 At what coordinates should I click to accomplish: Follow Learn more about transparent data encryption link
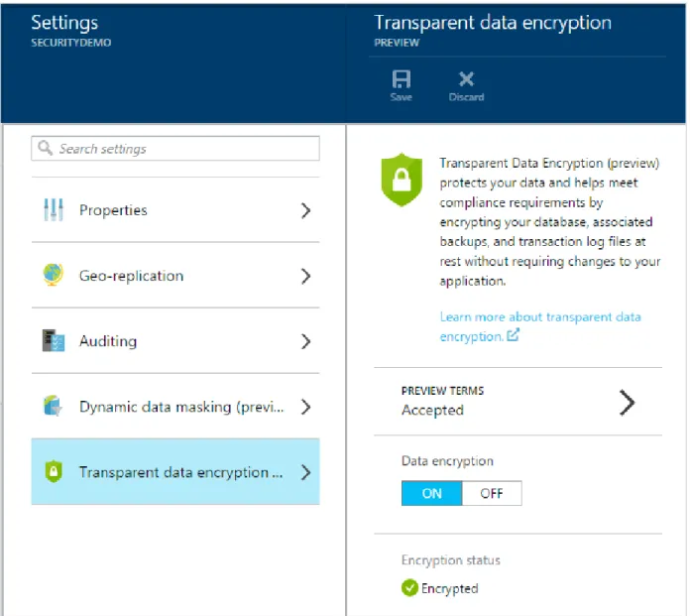540,326
